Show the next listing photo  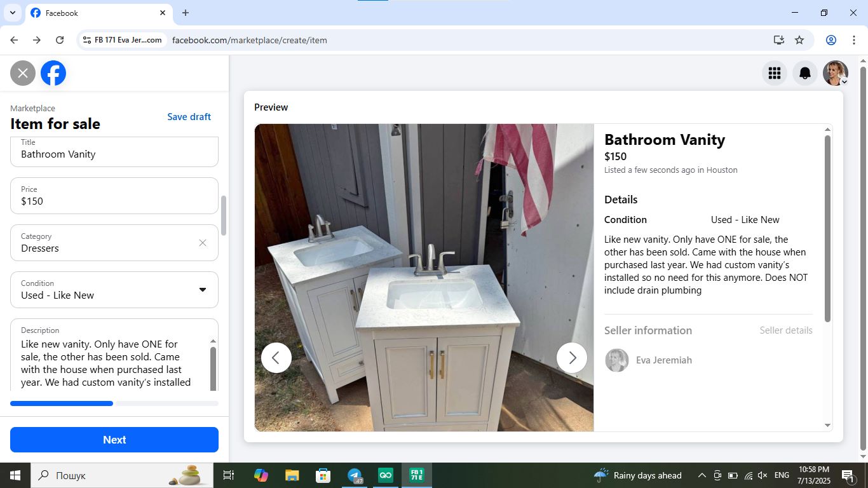coord(572,358)
